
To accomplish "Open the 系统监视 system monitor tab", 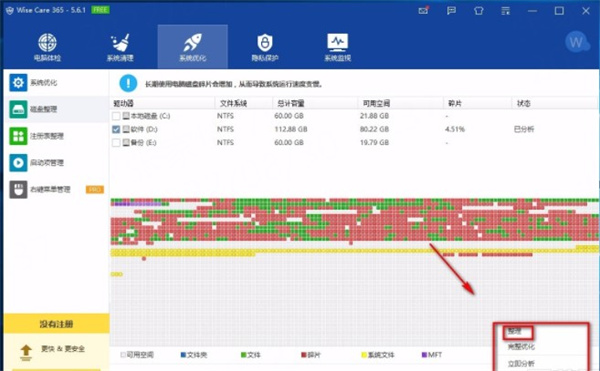I will pyautogui.click(x=338, y=47).
